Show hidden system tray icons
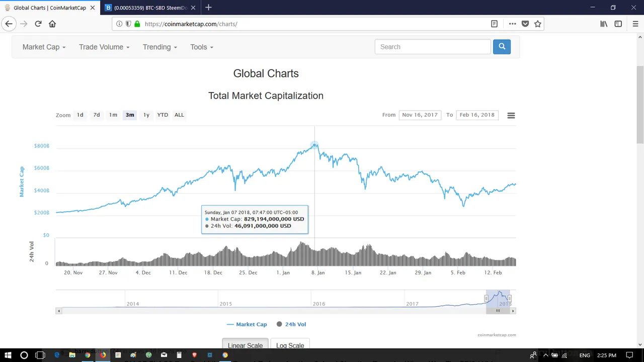The width and height of the screenshot is (644, 362). 545,355
